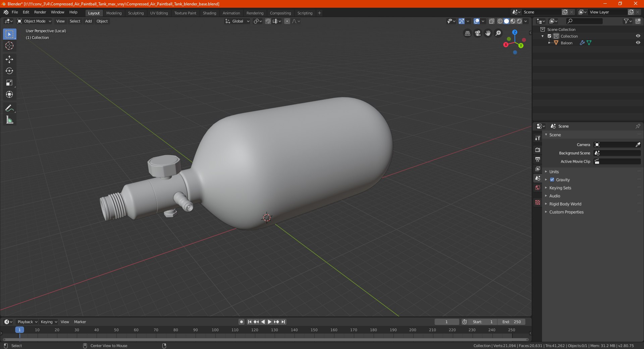The height and width of the screenshot is (349, 644).
Task: Open the File menu
Action: (x=15, y=12)
